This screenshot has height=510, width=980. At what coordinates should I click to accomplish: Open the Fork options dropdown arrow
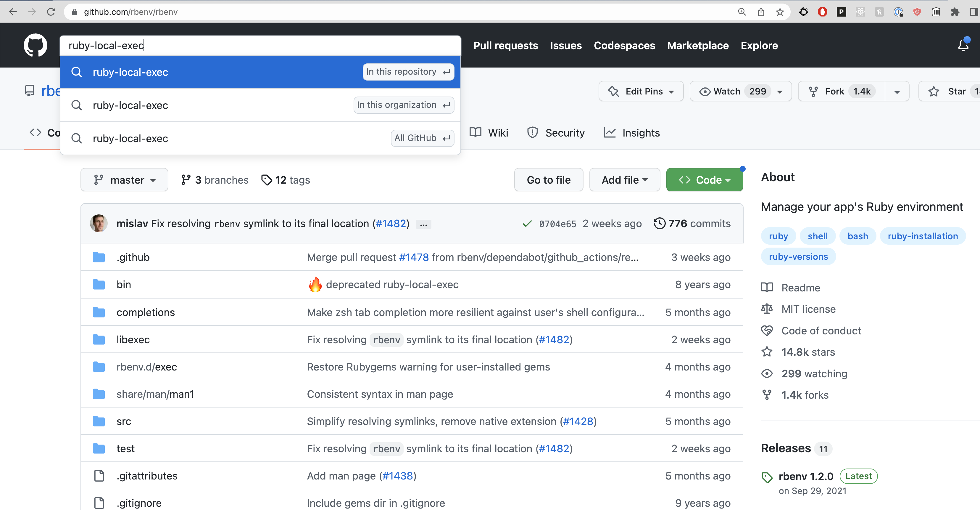pos(897,92)
